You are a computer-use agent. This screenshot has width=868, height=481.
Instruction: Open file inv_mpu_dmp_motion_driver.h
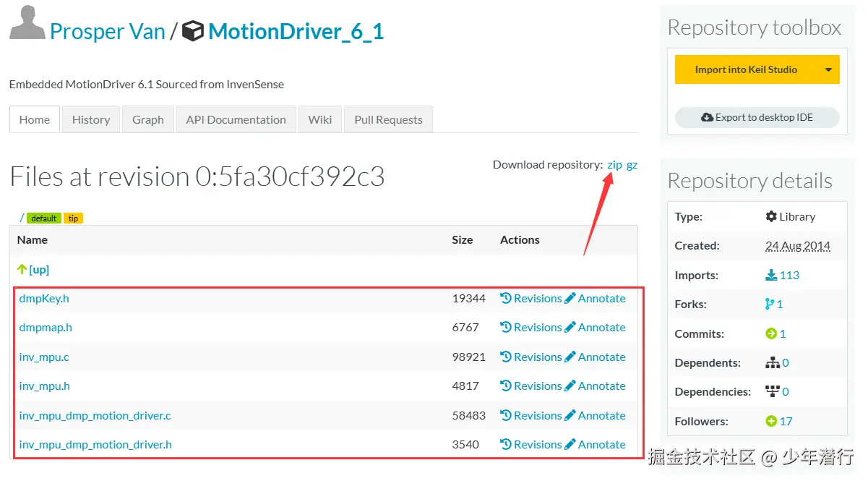point(95,444)
